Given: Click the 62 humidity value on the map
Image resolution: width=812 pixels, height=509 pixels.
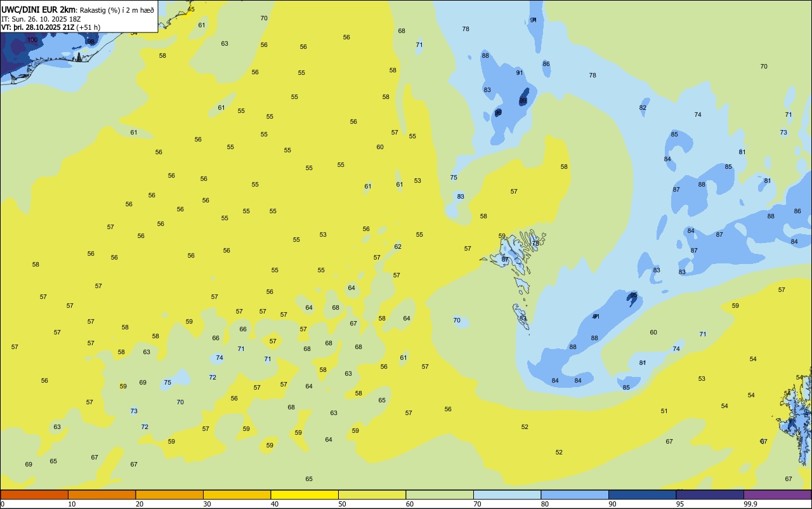Looking at the screenshot, I should [398, 247].
